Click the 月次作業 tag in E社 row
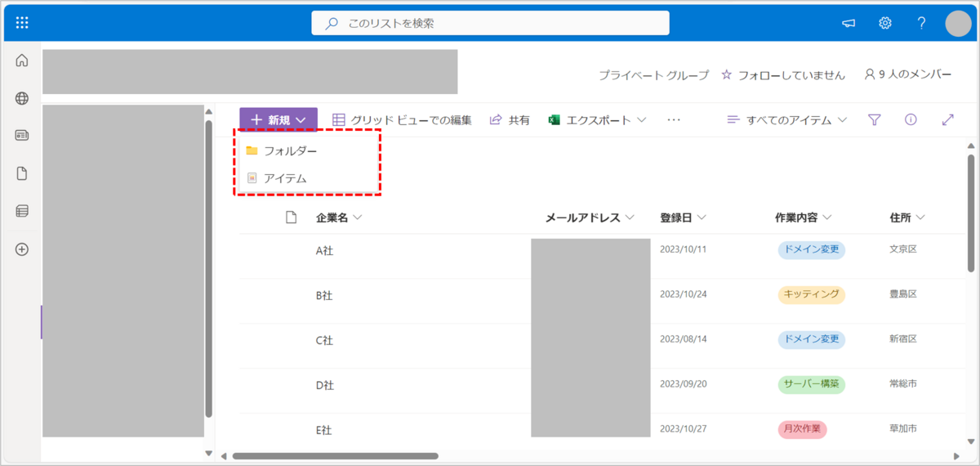This screenshot has height=466, width=980. [x=802, y=429]
